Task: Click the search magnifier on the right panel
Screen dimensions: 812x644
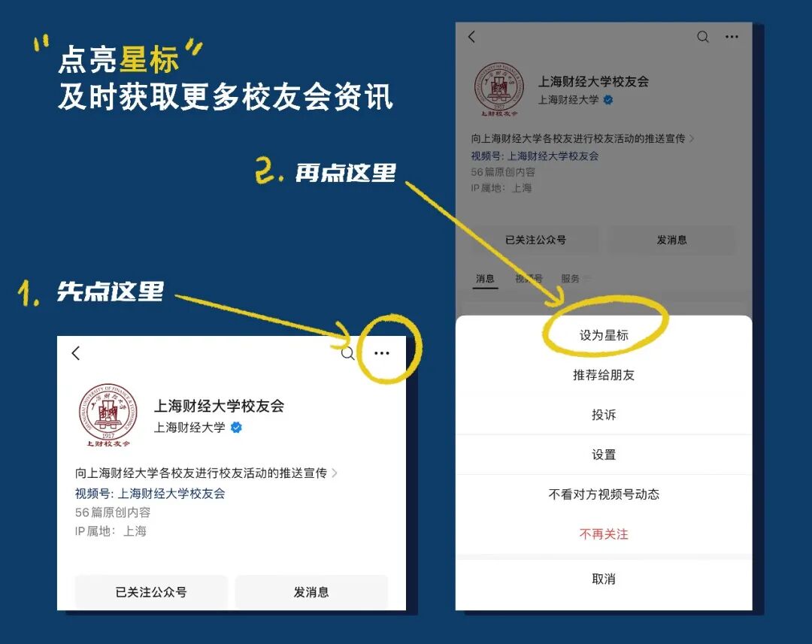Action: 703,36
